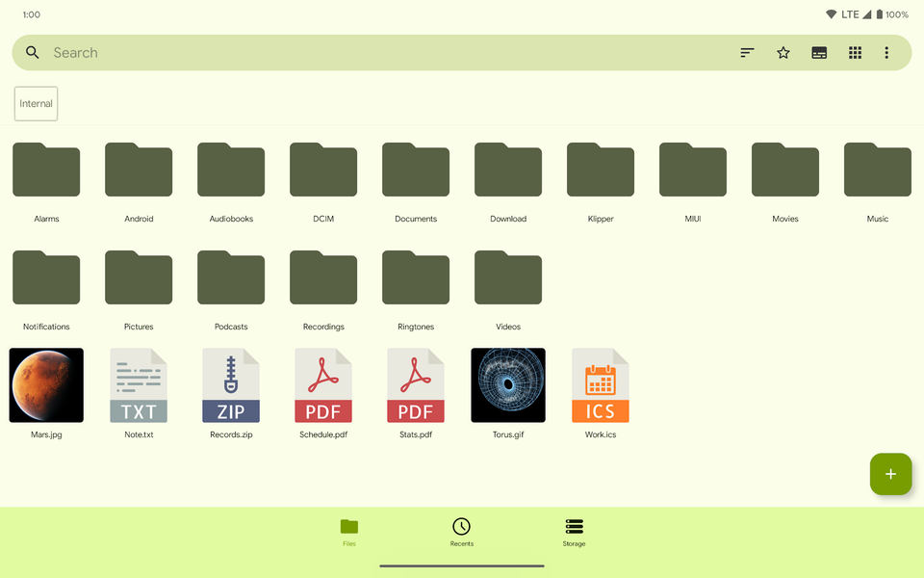Open the Mars.jpg thumbnail
Image resolution: width=924 pixels, height=578 pixels.
click(x=45, y=384)
